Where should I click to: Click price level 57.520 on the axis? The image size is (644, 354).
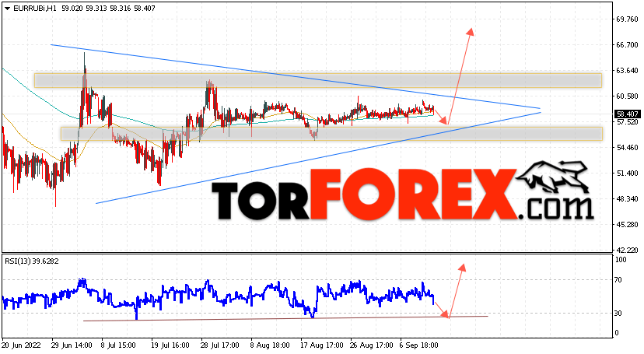pos(627,122)
